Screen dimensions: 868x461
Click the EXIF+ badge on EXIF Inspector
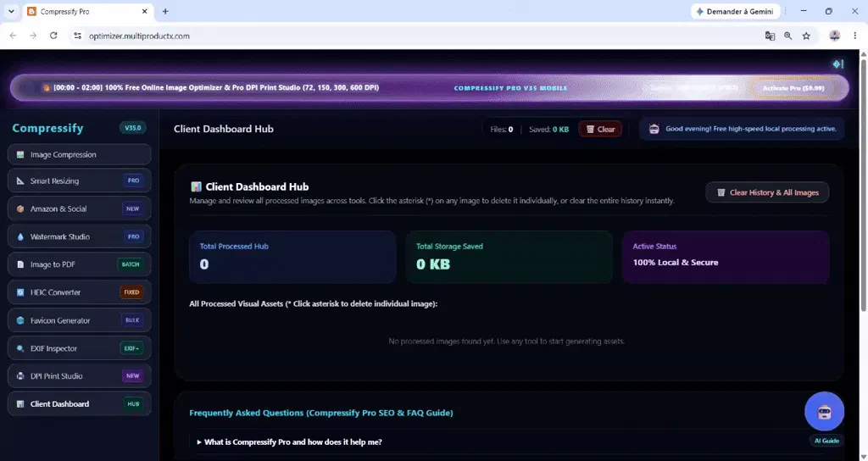(131, 348)
